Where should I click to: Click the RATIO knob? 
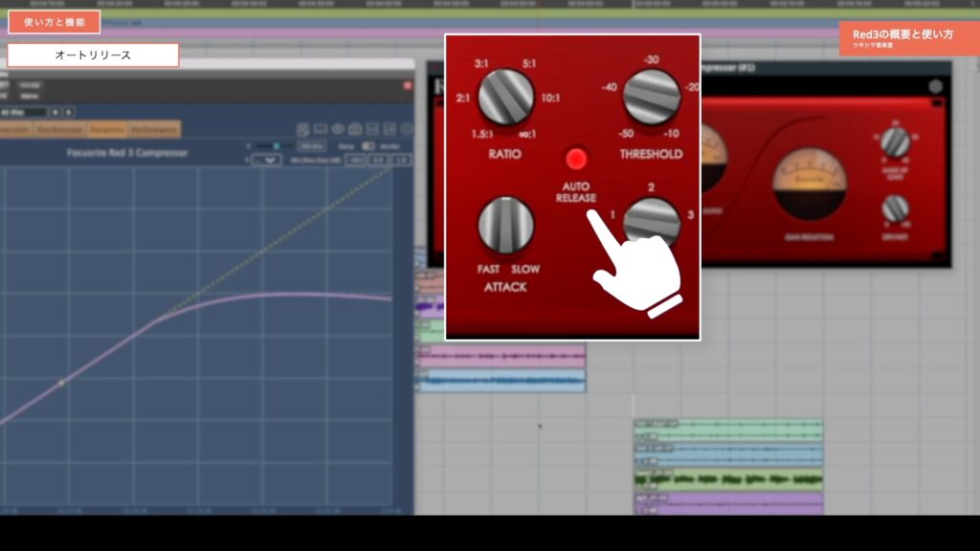(x=505, y=98)
